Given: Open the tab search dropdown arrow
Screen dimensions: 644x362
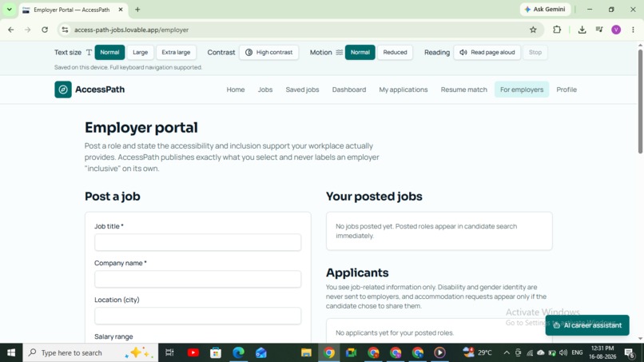Looking at the screenshot, I should (x=9, y=10).
